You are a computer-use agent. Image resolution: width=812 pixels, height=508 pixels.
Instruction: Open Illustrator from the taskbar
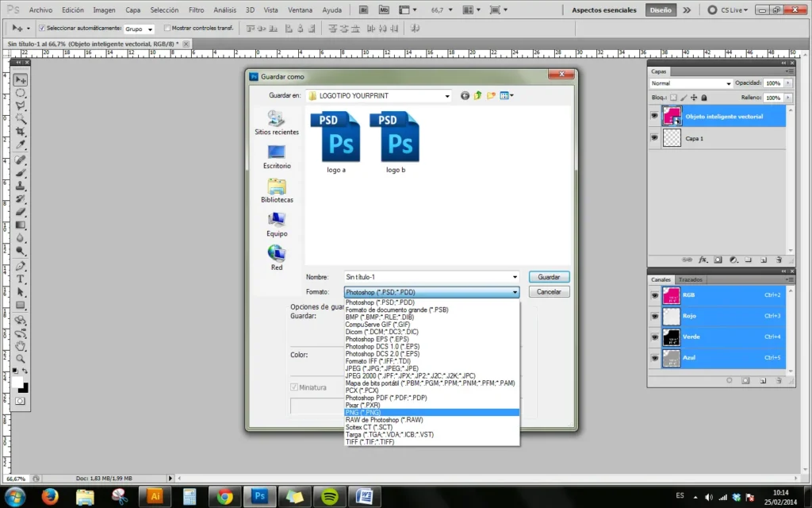point(155,497)
